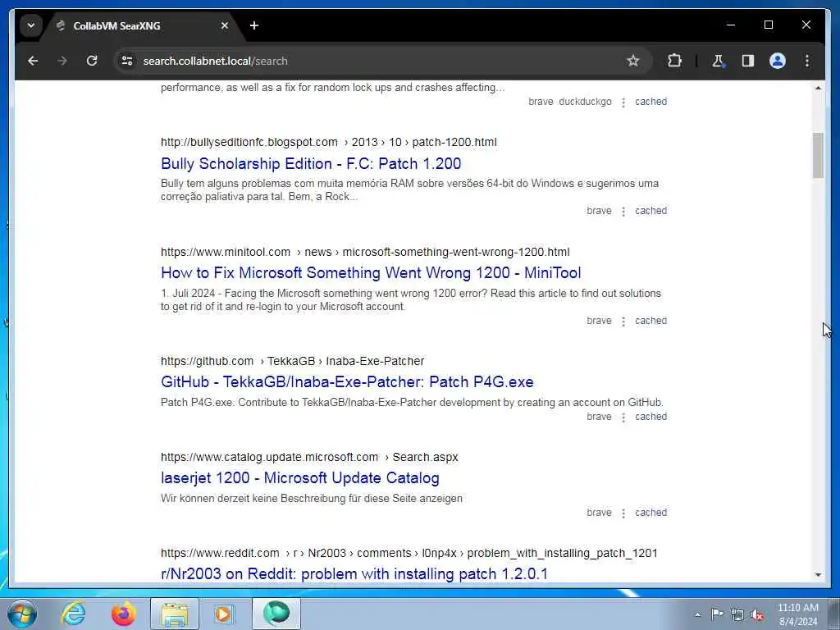This screenshot has height=630, width=840.
Task: Open Bully Scholarship Edition Patch 1.200 result
Action: click(311, 163)
